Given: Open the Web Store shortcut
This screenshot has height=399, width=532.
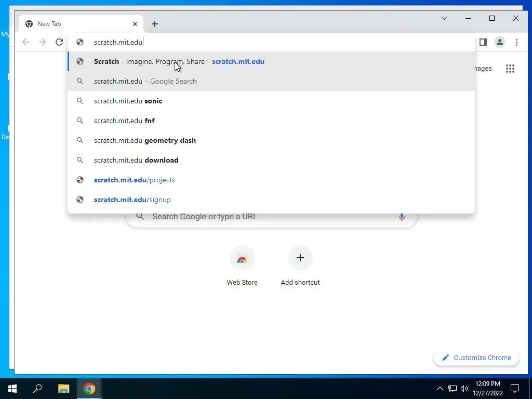Looking at the screenshot, I should [x=242, y=267].
